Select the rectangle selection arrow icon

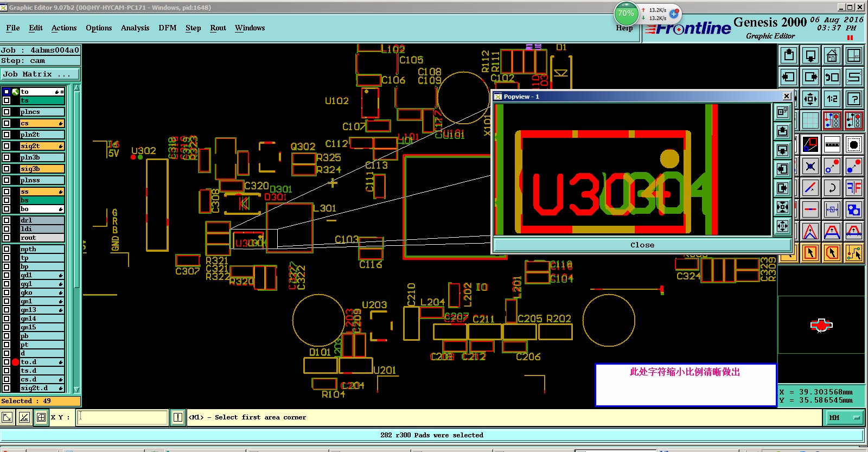(x=810, y=253)
